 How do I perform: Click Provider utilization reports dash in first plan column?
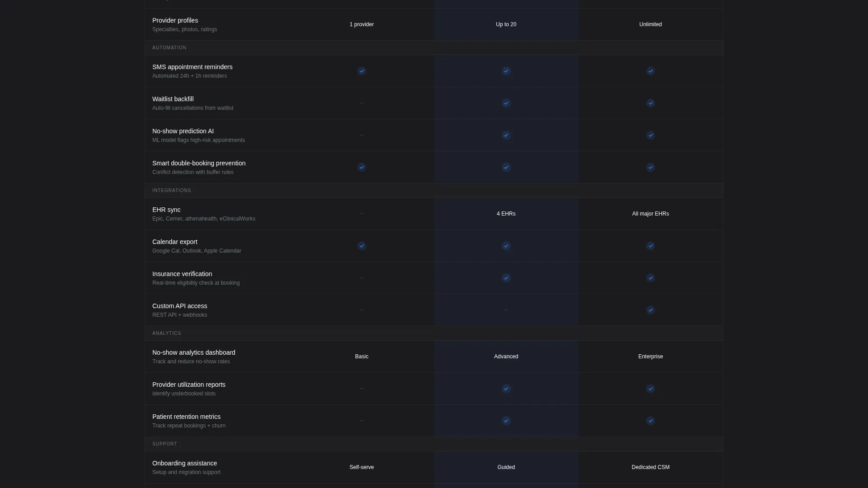(x=362, y=389)
